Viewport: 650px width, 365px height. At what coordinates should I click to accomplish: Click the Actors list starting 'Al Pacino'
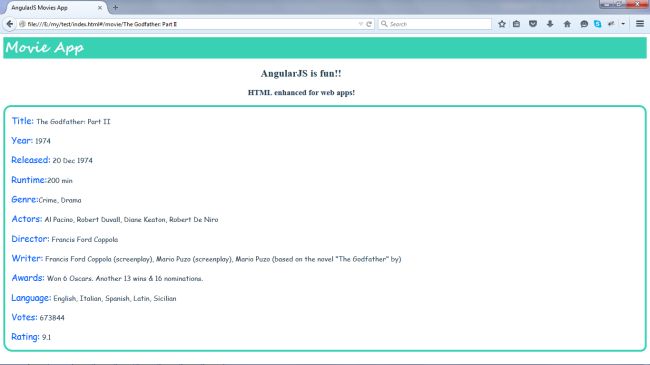[x=131, y=219]
